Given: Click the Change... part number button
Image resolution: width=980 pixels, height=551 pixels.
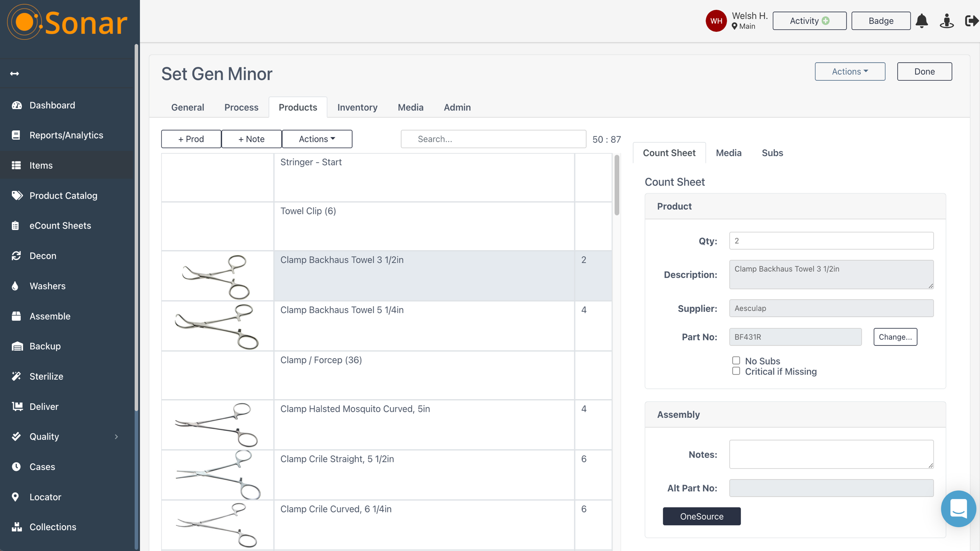Looking at the screenshot, I should click(x=895, y=337).
